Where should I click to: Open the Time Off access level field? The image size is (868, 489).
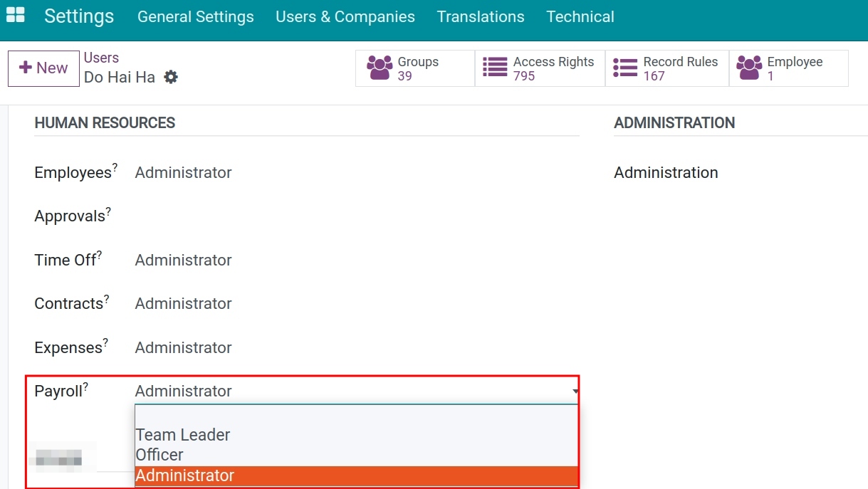pyautogui.click(x=356, y=261)
